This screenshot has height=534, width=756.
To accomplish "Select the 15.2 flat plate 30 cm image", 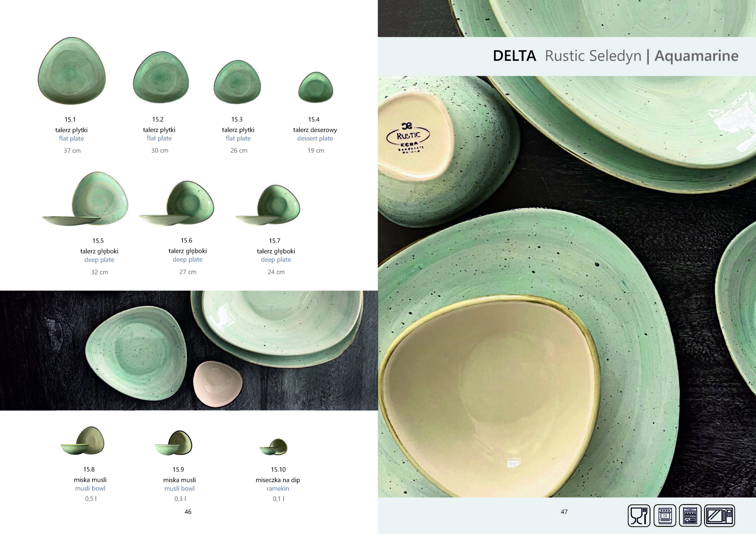I will pyautogui.click(x=161, y=77).
